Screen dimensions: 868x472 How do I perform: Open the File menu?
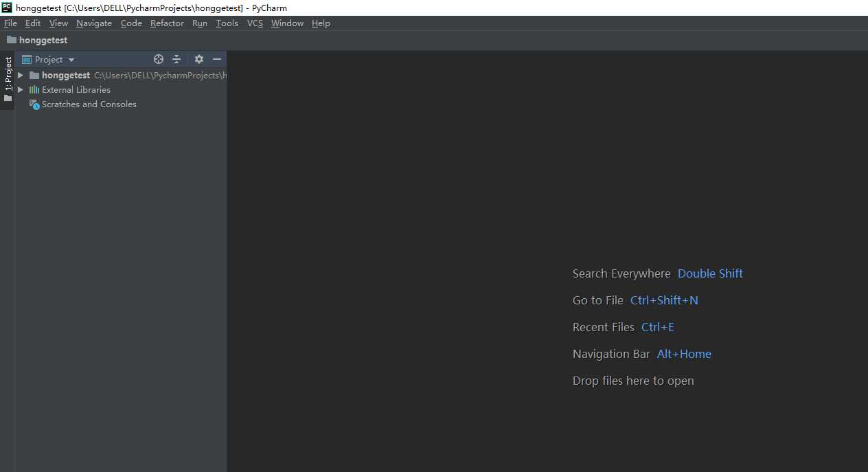[10, 23]
